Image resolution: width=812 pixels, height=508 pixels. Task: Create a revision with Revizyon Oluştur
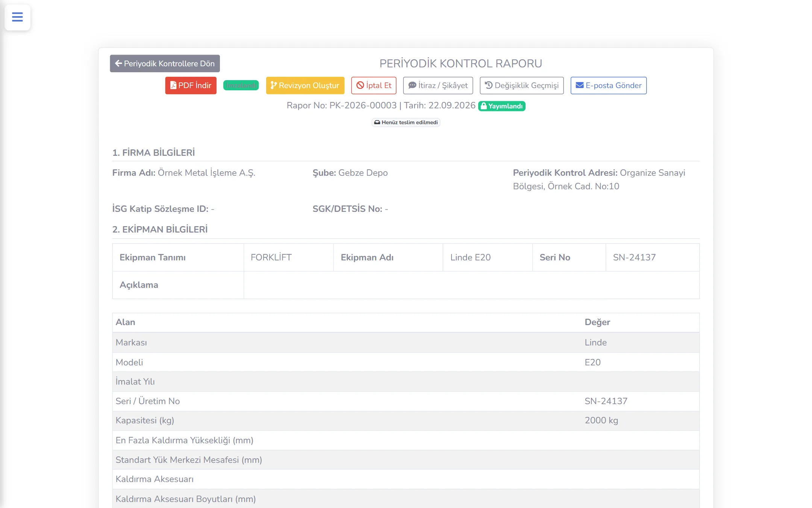click(305, 85)
